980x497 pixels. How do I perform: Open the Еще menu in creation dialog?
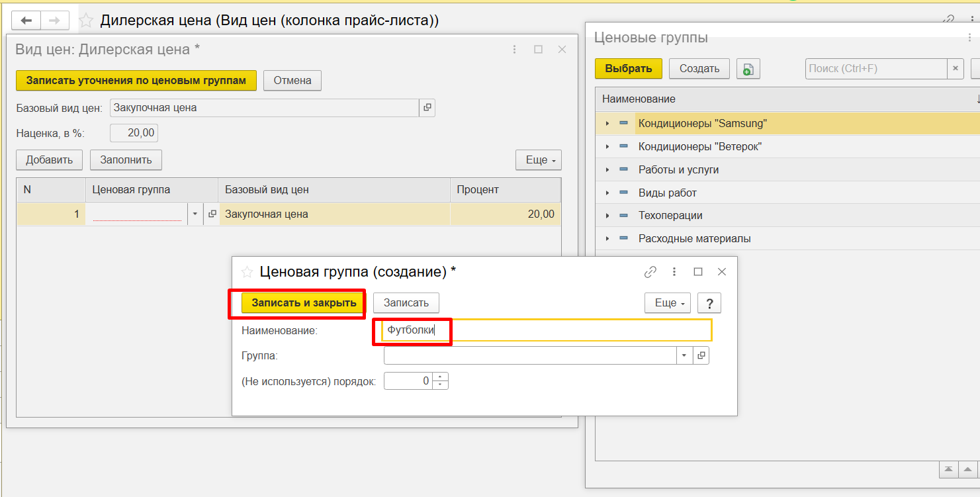[x=667, y=303]
